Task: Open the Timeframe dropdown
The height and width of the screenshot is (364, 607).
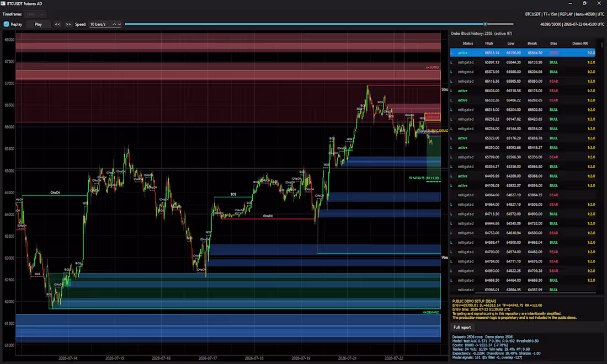Action: (x=35, y=14)
